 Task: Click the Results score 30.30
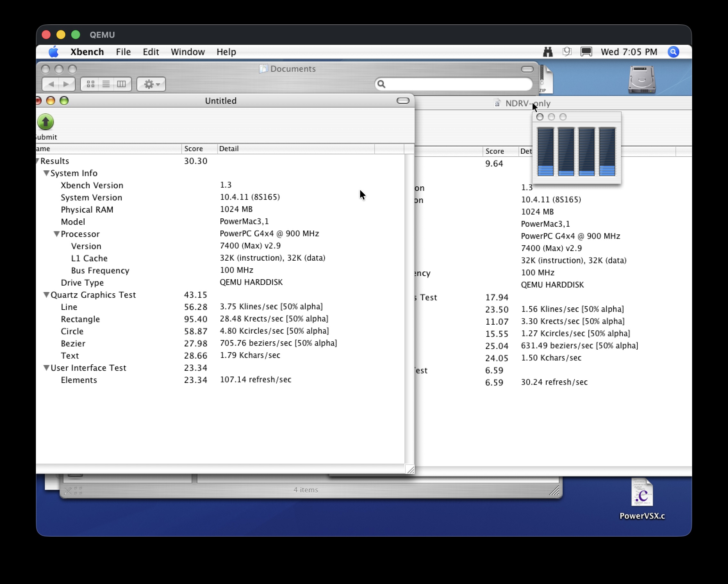pyautogui.click(x=195, y=161)
